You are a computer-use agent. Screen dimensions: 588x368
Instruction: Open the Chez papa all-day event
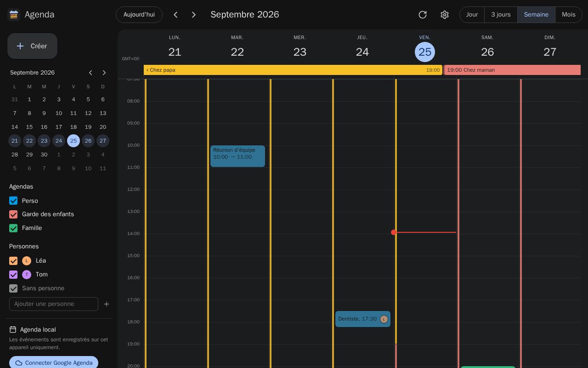[293, 70]
